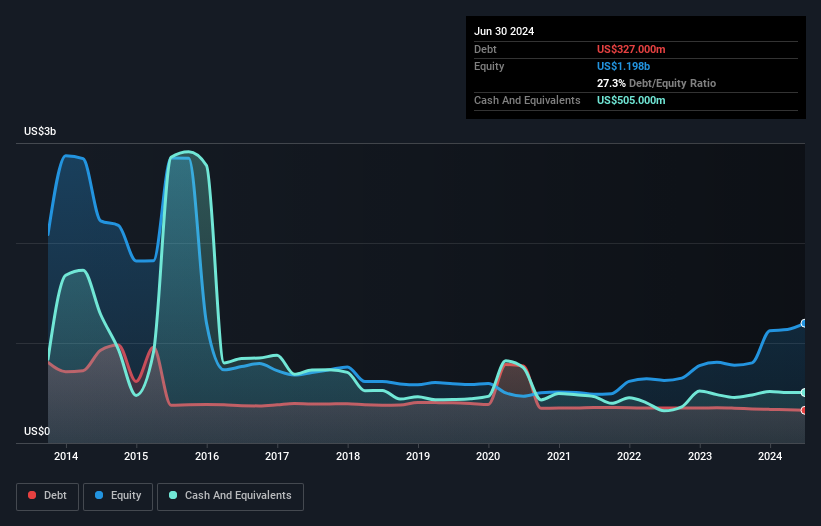Click the 2020 x-axis label
This screenshot has width=821, height=526.
point(488,456)
